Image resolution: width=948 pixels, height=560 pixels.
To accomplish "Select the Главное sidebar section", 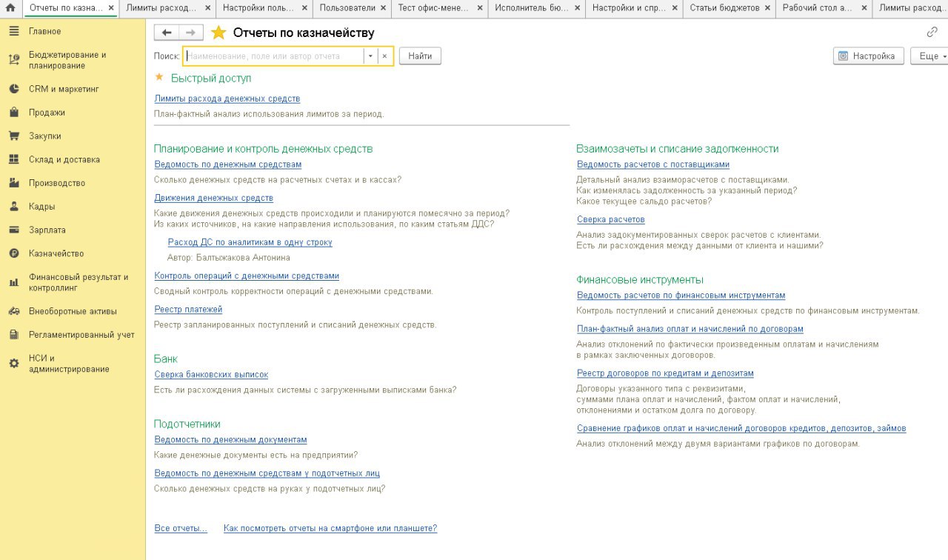I will pyautogui.click(x=73, y=31).
